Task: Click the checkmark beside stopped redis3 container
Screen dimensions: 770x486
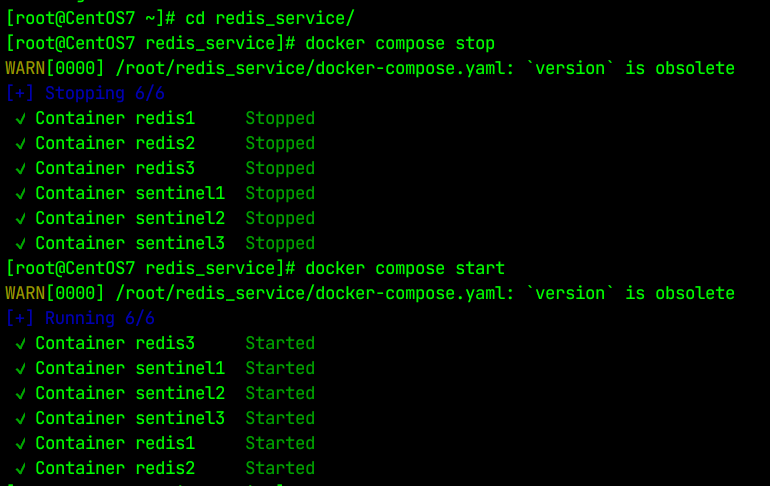Action: (21, 169)
